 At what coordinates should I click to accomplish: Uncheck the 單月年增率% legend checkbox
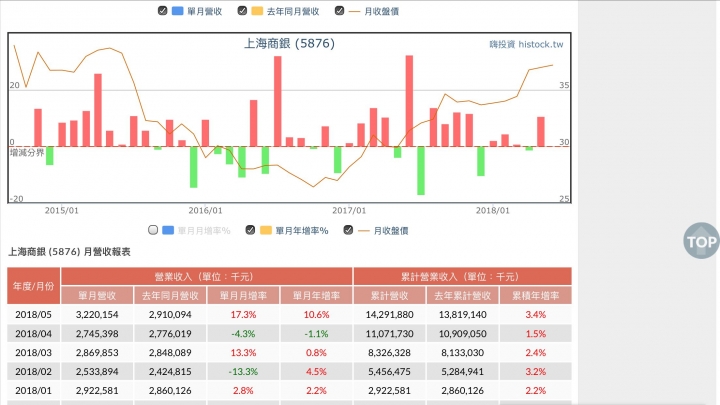tap(250, 230)
